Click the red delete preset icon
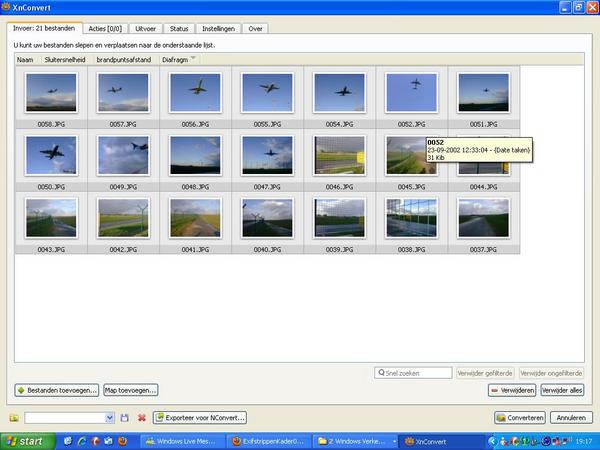600x450 pixels. coord(141,417)
